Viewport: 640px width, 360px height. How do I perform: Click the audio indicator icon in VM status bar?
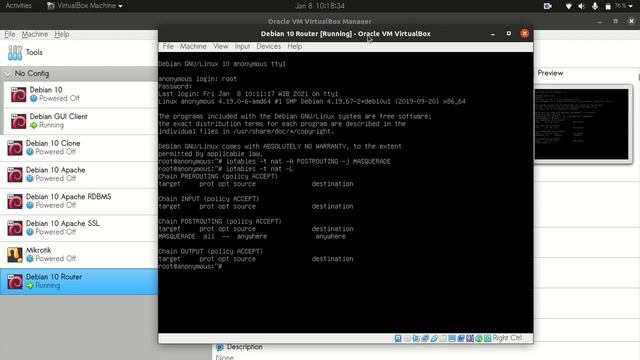point(416,338)
